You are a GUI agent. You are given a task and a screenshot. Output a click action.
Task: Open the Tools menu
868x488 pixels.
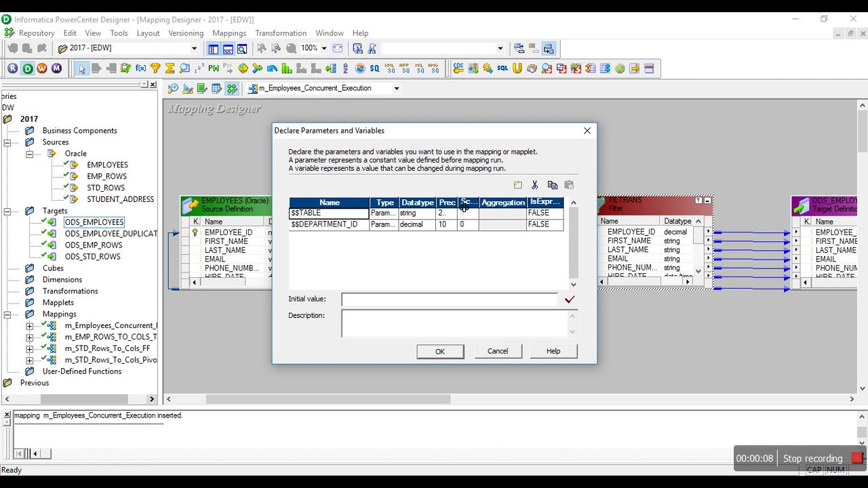click(119, 33)
